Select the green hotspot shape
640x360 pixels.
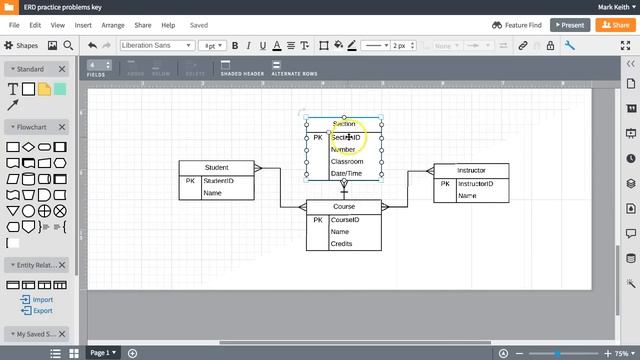click(60, 89)
